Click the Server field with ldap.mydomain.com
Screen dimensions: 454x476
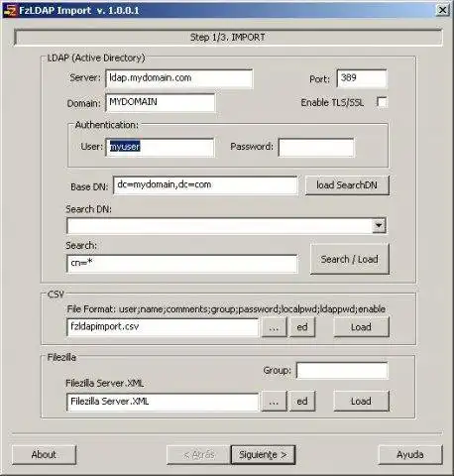point(179,78)
